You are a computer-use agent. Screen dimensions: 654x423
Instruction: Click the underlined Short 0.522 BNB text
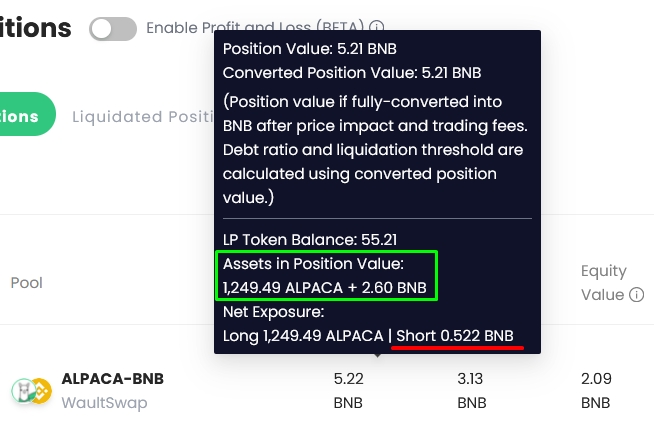459,336
